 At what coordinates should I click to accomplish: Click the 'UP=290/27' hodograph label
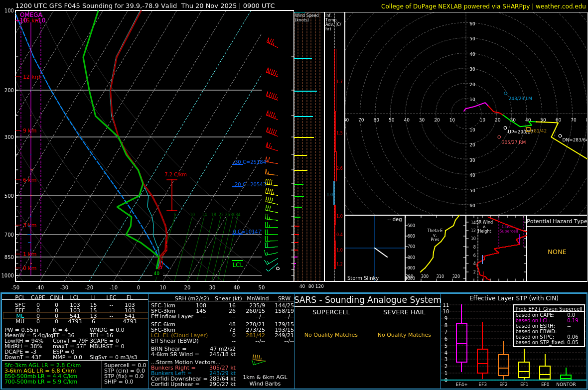click(520, 132)
